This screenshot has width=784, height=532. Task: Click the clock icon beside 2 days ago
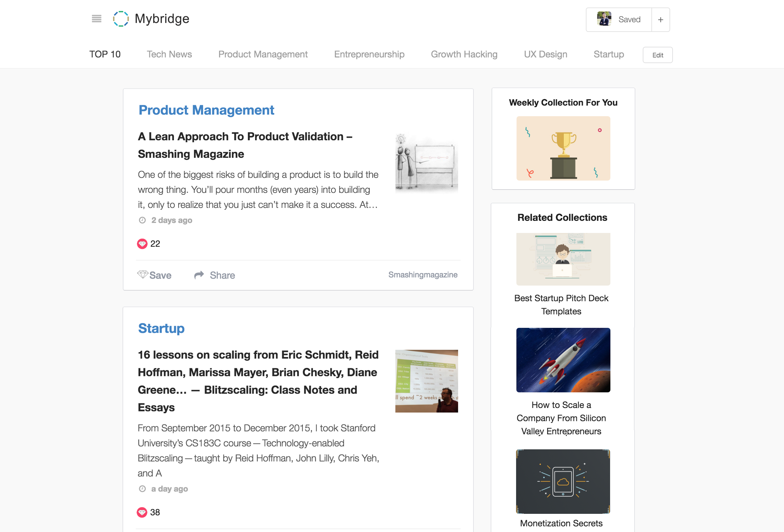pyautogui.click(x=142, y=220)
